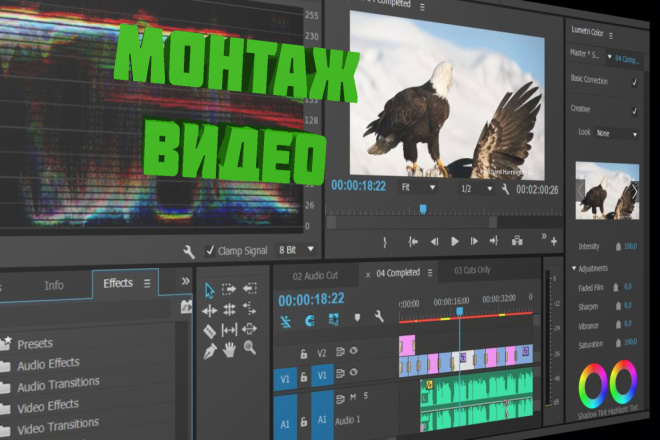Toggle lock on track A1
This screenshot has height=440, width=660.
(x=303, y=422)
